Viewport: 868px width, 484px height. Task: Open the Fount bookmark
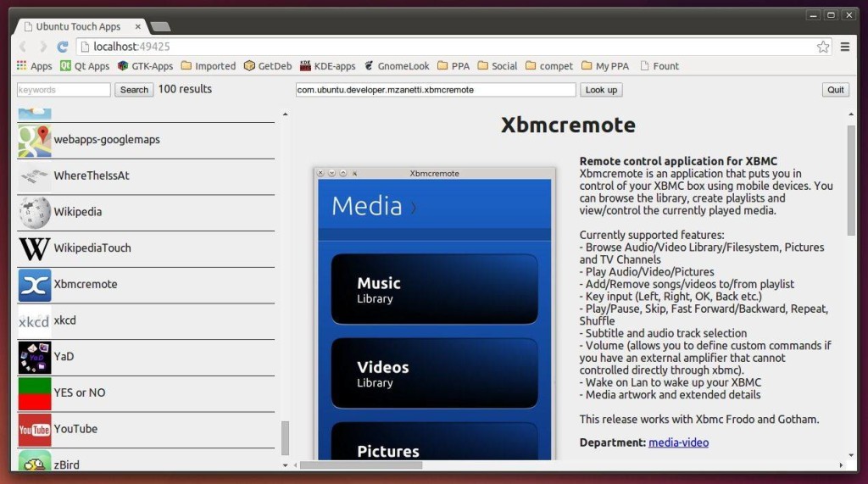click(x=659, y=66)
